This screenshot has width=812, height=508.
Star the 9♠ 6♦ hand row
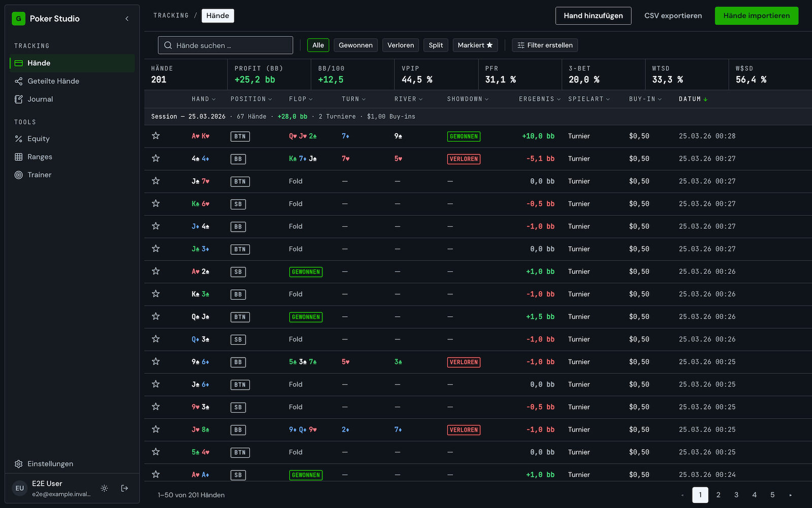click(156, 362)
